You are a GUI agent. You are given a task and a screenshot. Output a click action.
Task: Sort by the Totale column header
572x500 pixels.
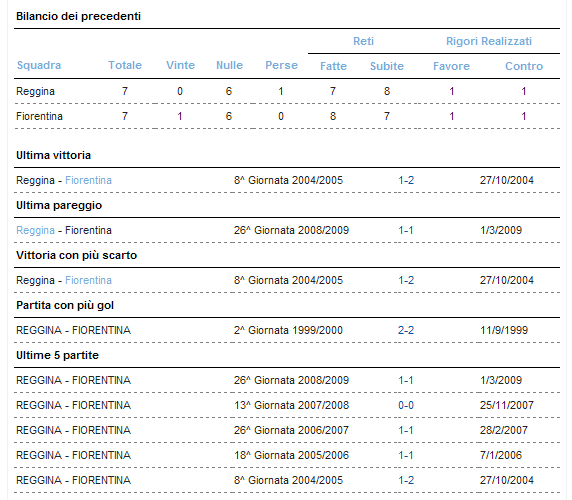tap(125, 65)
